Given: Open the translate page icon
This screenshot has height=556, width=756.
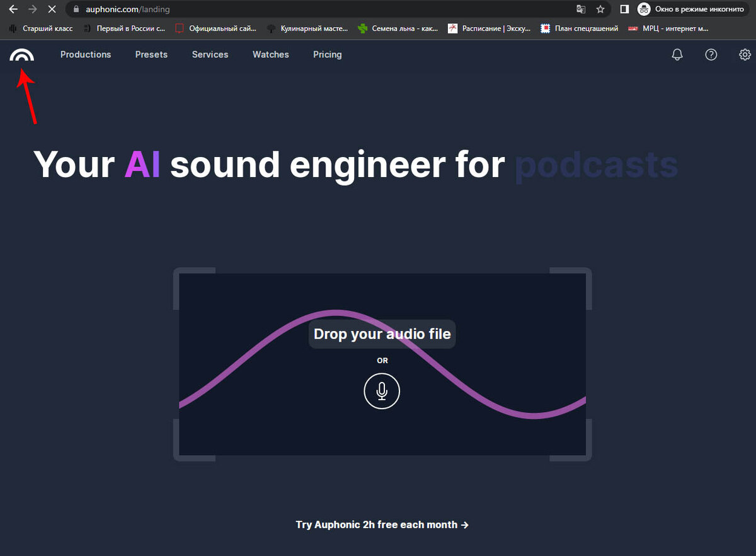Looking at the screenshot, I should (x=581, y=9).
